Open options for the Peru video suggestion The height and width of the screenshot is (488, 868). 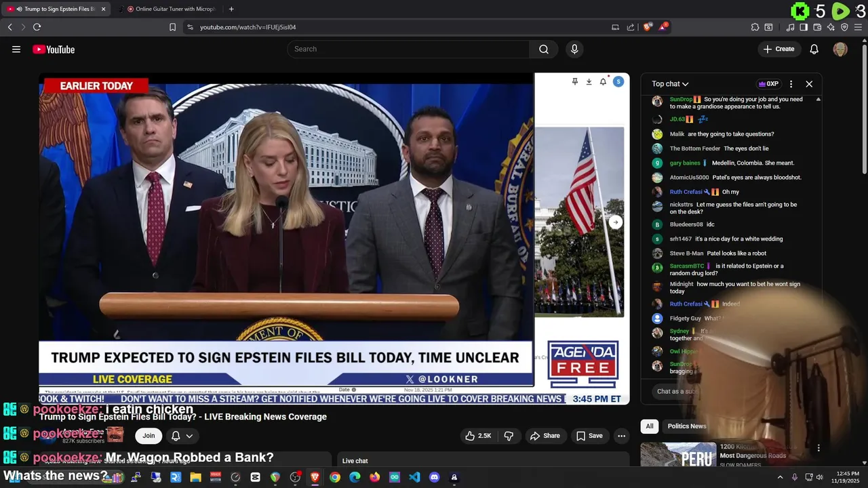point(818,448)
